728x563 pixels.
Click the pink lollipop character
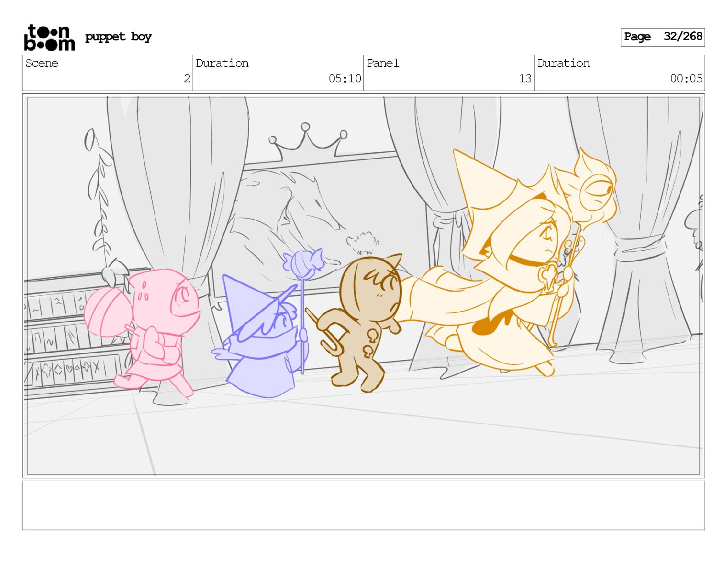click(143, 332)
